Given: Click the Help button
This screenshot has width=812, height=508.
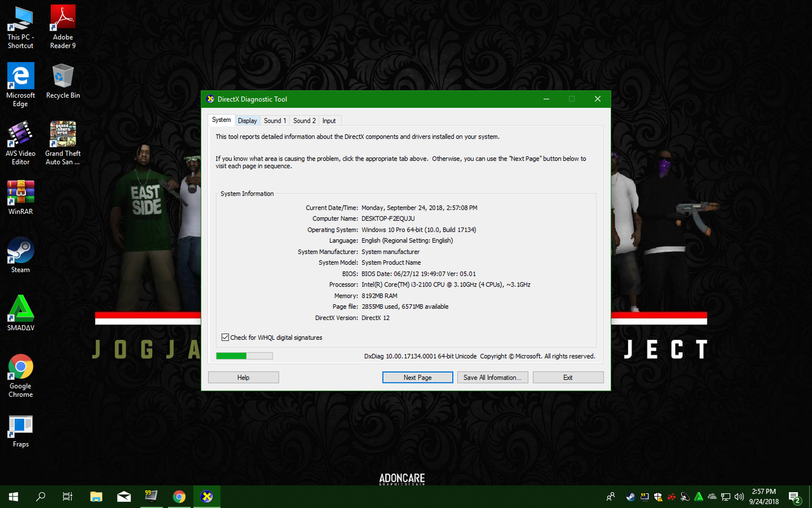Looking at the screenshot, I should [244, 377].
